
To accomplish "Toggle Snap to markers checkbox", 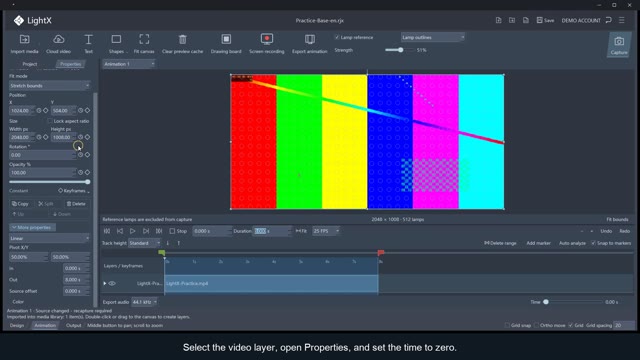I will click(593, 243).
